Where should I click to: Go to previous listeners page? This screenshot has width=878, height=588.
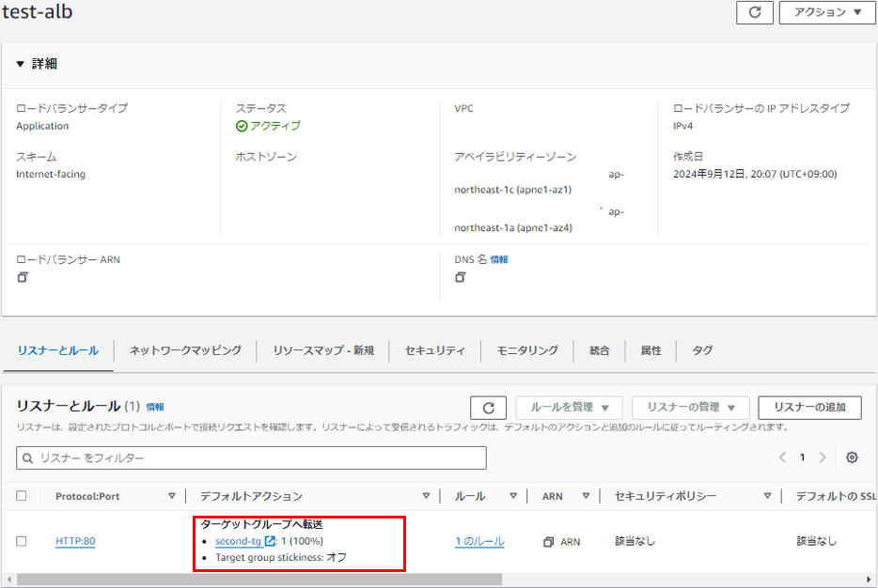click(782, 457)
